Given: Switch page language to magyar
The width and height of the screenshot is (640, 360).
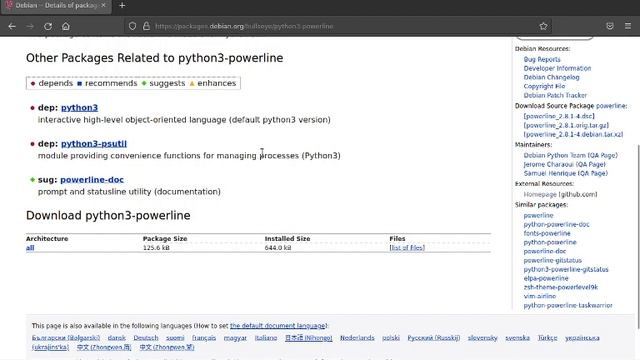Looking at the screenshot, I should tap(235, 338).
